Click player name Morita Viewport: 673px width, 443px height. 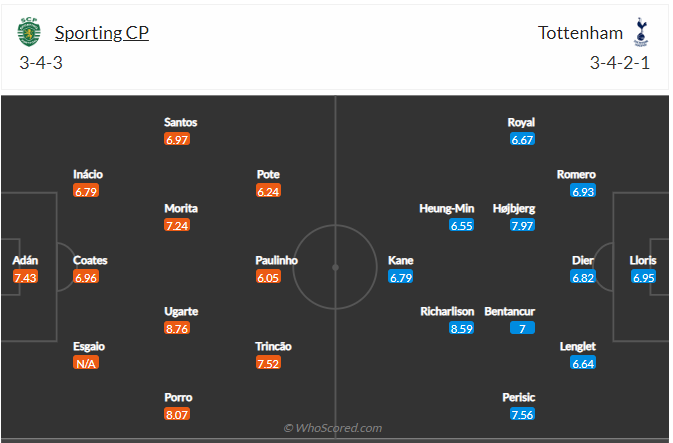(x=181, y=209)
